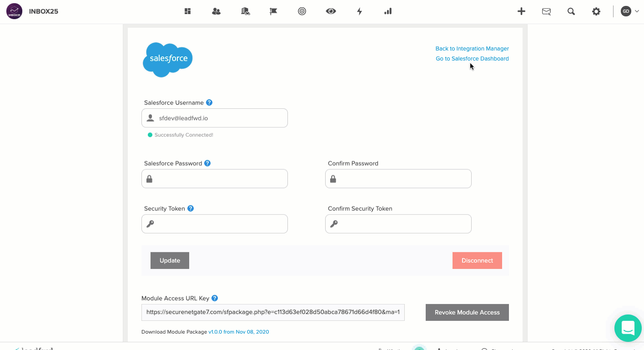Viewport: 644px width, 350px height.
Task: Select the Module Access URL Key text box
Action: pos(273,312)
